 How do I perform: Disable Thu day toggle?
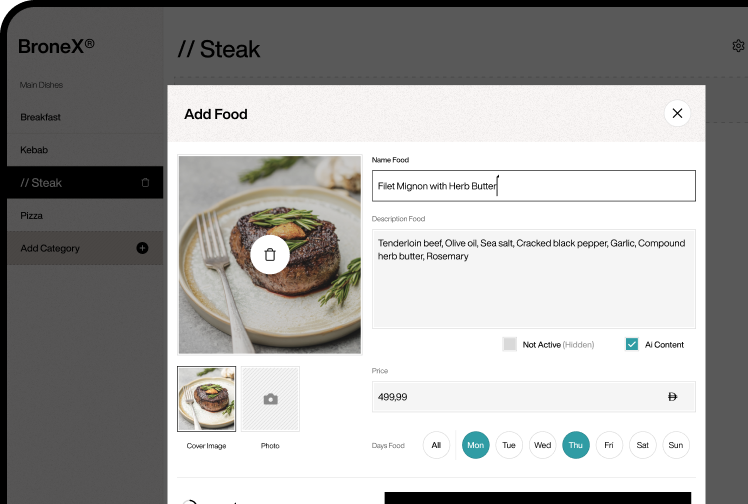[576, 445]
